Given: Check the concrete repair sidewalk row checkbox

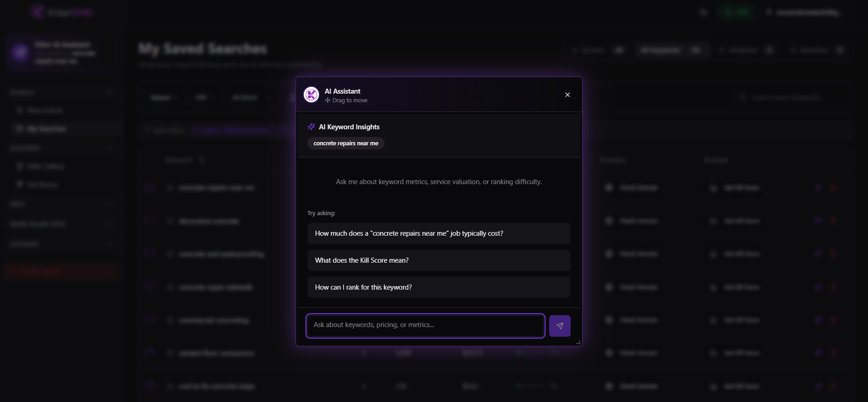Looking at the screenshot, I should [x=150, y=287].
